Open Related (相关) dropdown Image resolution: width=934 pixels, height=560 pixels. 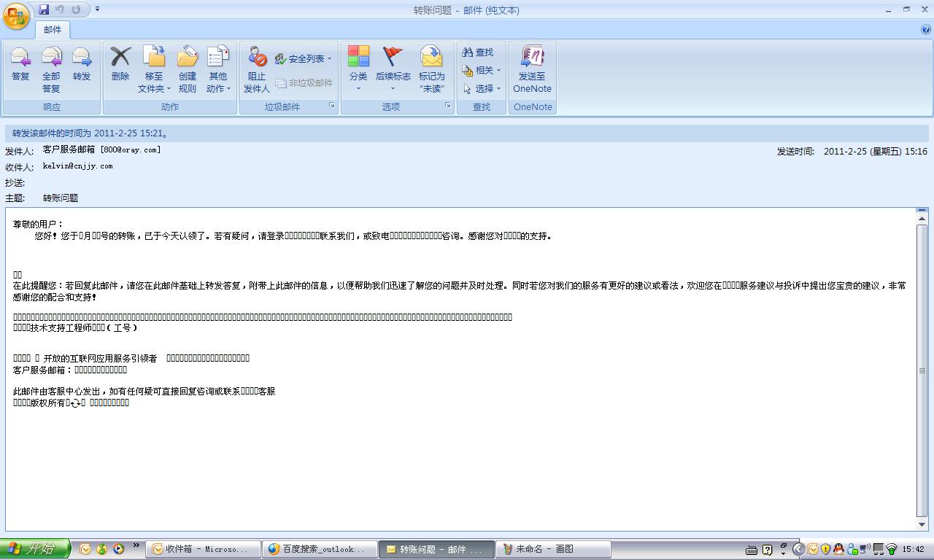tap(482, 71)
